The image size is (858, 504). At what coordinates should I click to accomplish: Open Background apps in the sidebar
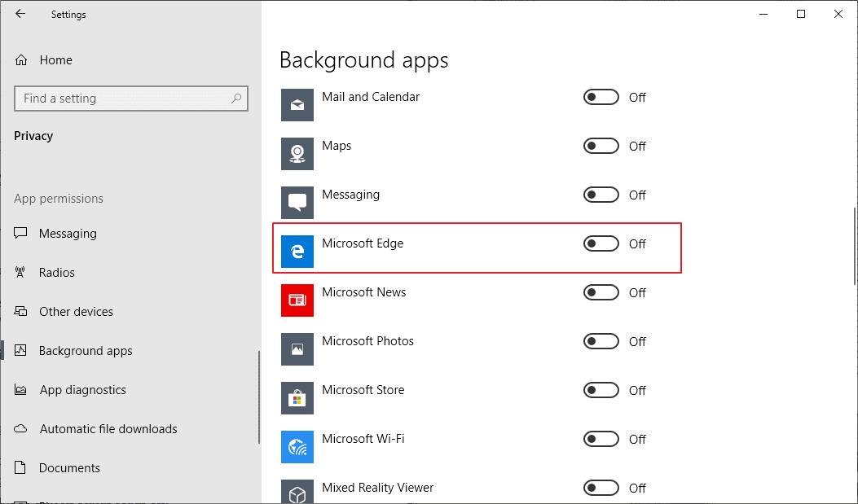[85, 351]
